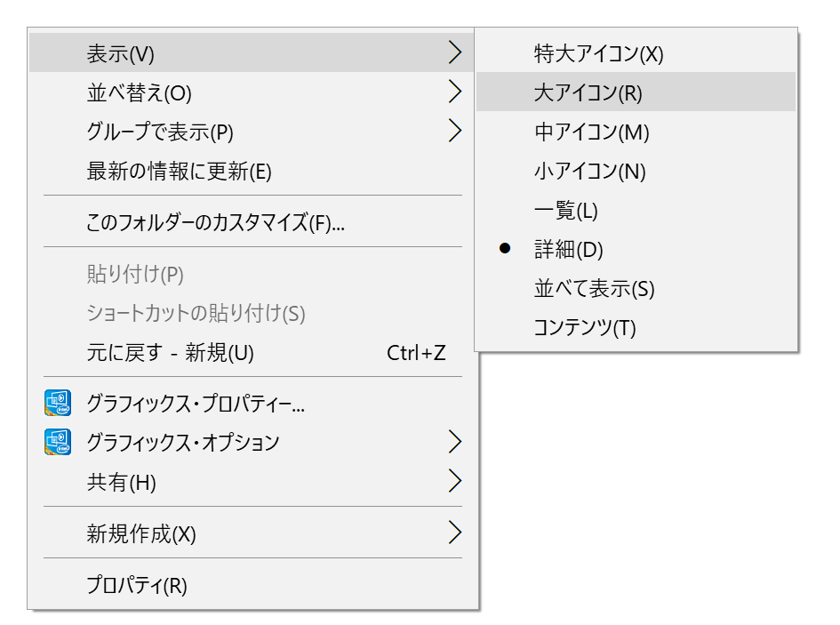Select コンテンツ(T) content view
Viewport: 840px width, 625px height.
pos(636,327)
